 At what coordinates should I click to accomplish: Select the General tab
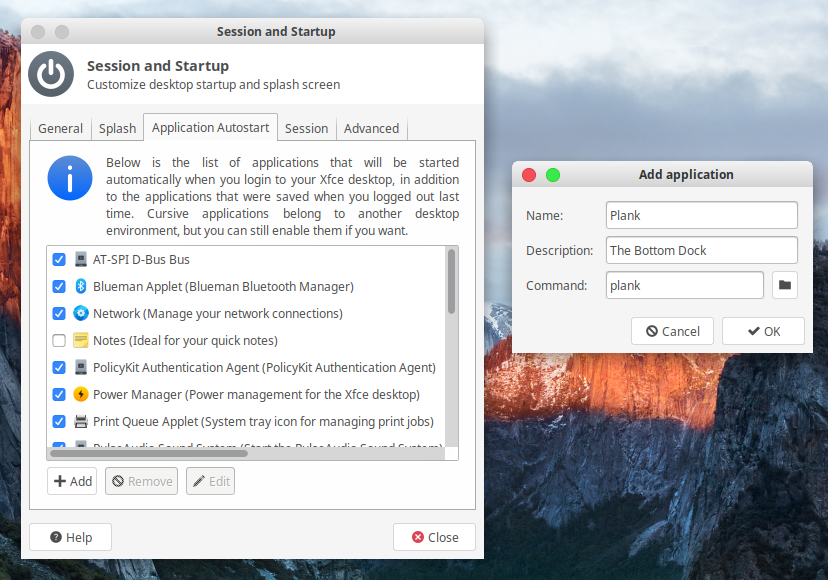tap(60, 128)
